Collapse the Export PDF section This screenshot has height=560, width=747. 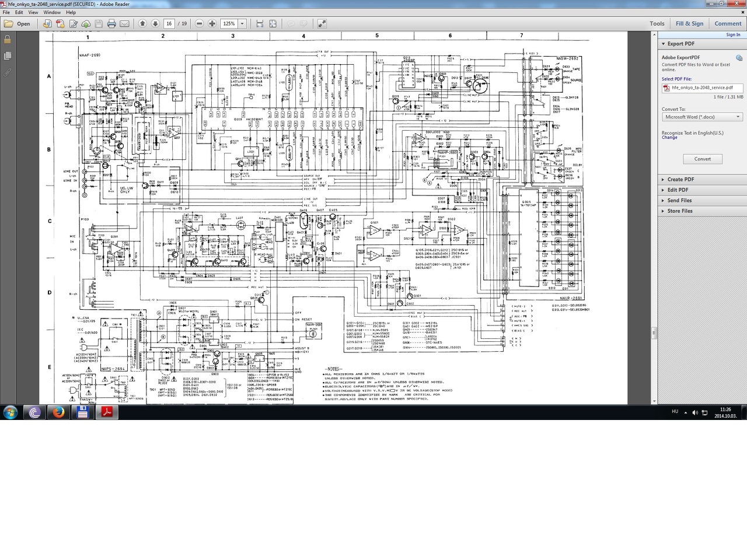(701, 44)
